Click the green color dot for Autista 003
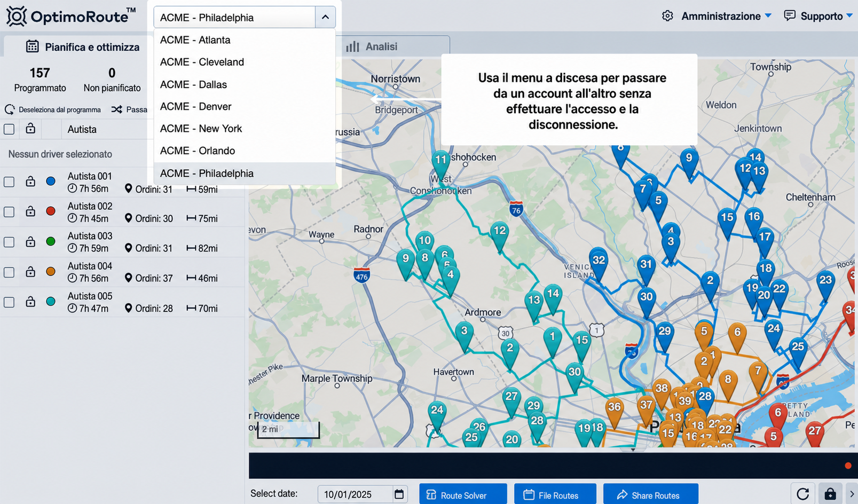Image resolution: width=858 pixels, height=504 pixels. tap(51, 241)
